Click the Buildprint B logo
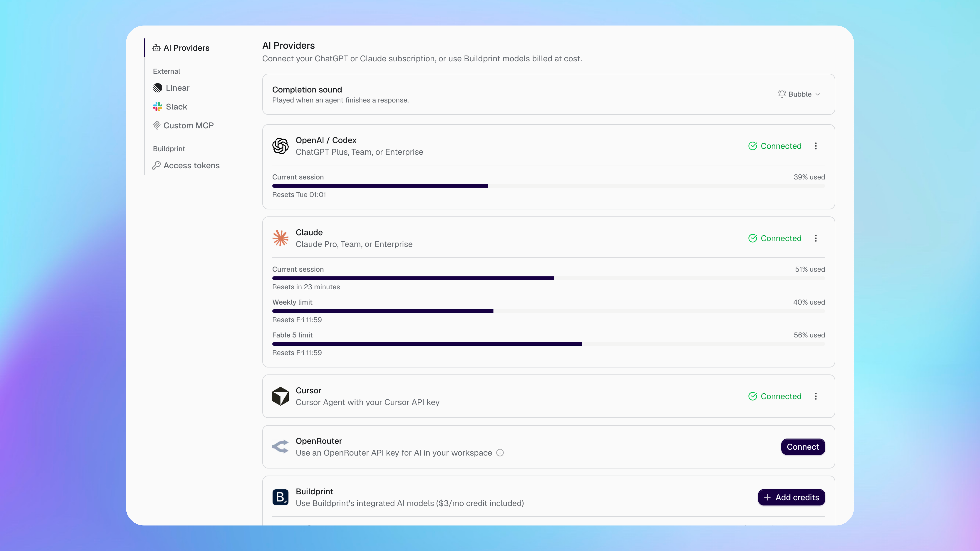The image size is (980, 551). [280, 497]
